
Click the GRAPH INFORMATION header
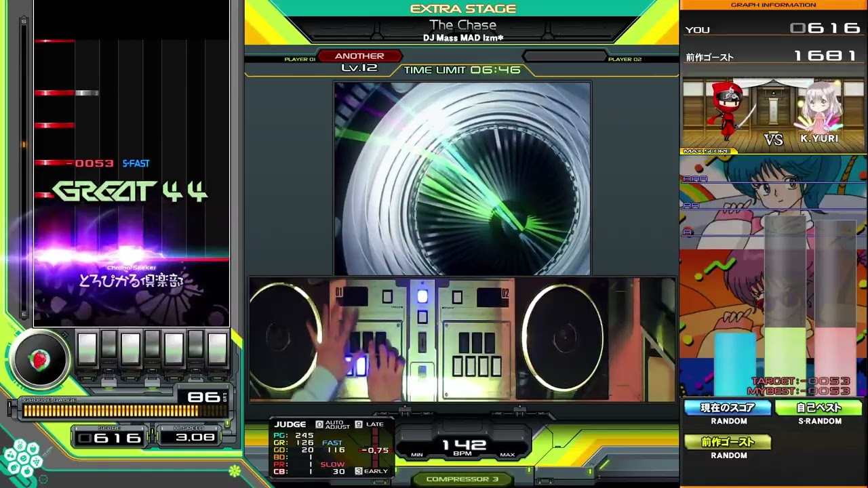click(x=773, y=5)
